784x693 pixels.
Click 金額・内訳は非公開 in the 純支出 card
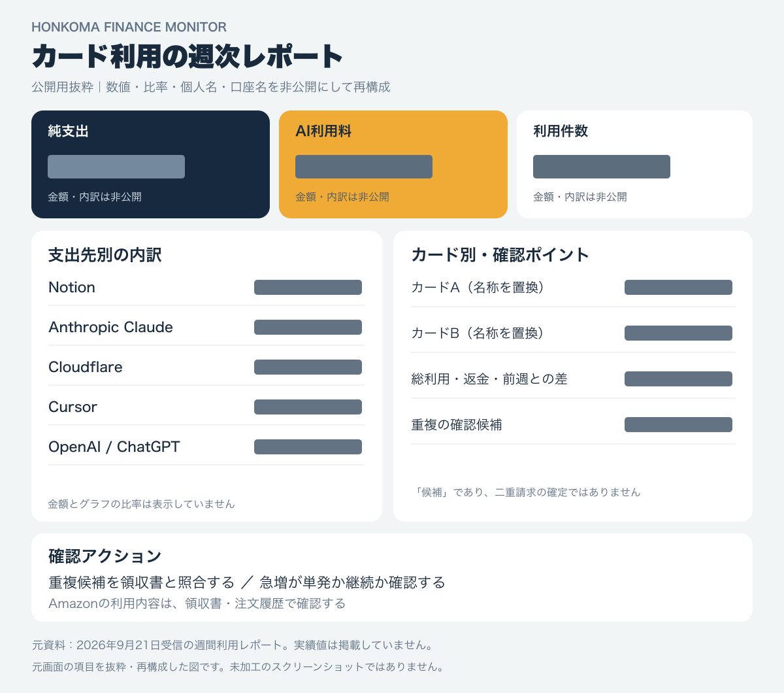coord(95,197)
